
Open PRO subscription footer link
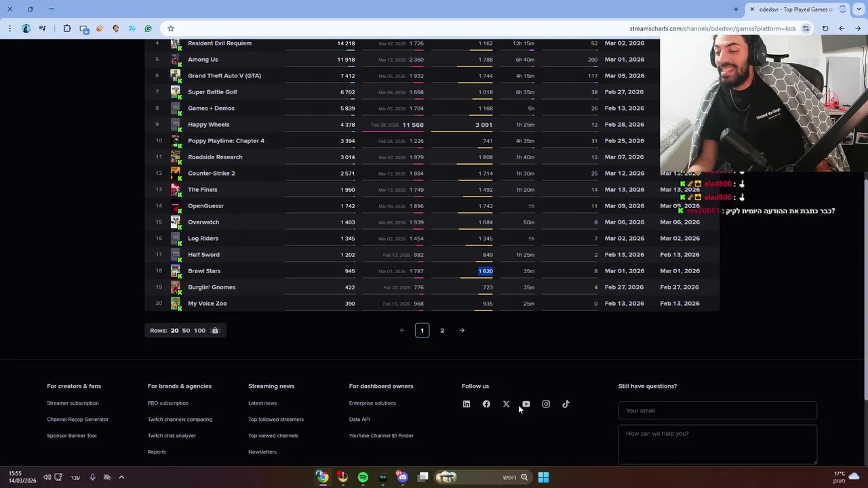[168, 403]
